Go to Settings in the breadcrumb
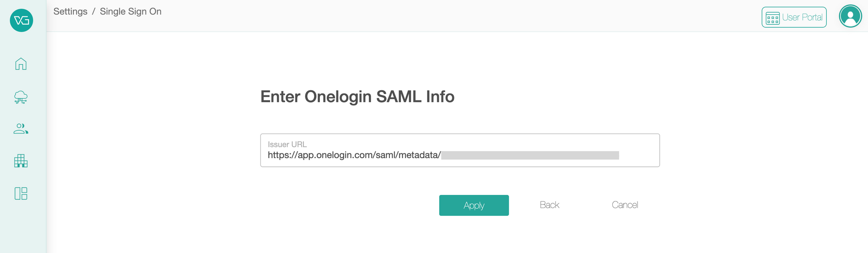The image size is (868, 253). [x=70, y=12]
